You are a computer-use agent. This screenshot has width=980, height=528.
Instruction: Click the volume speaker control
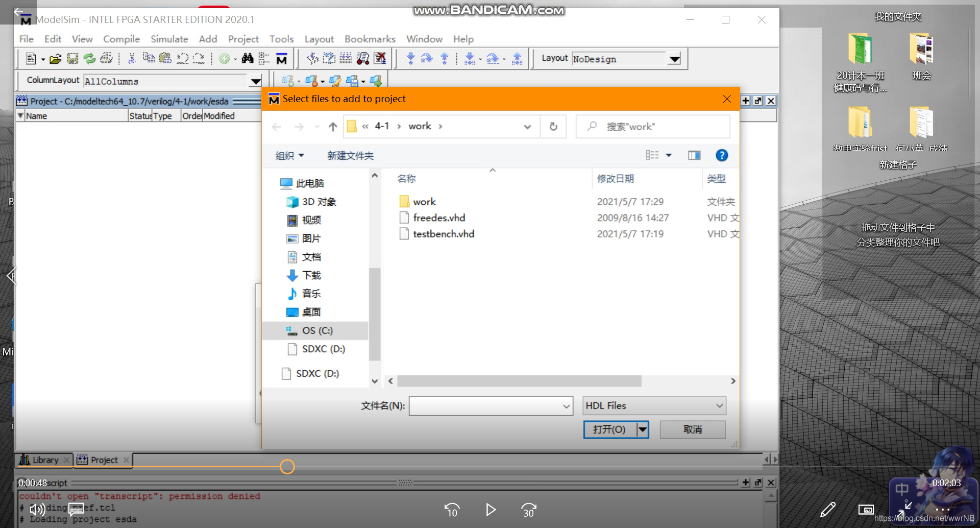[37, 510]
